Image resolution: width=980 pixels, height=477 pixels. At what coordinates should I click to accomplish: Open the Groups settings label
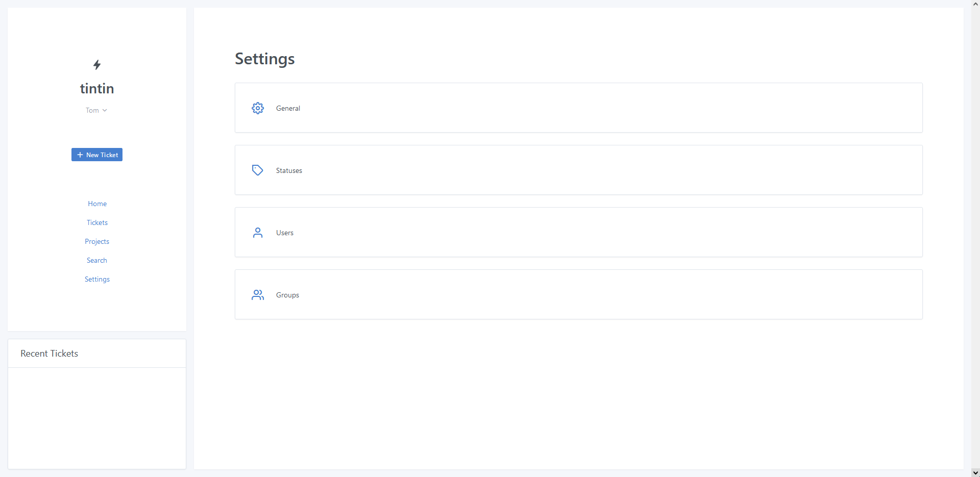(x=287, y=295)
